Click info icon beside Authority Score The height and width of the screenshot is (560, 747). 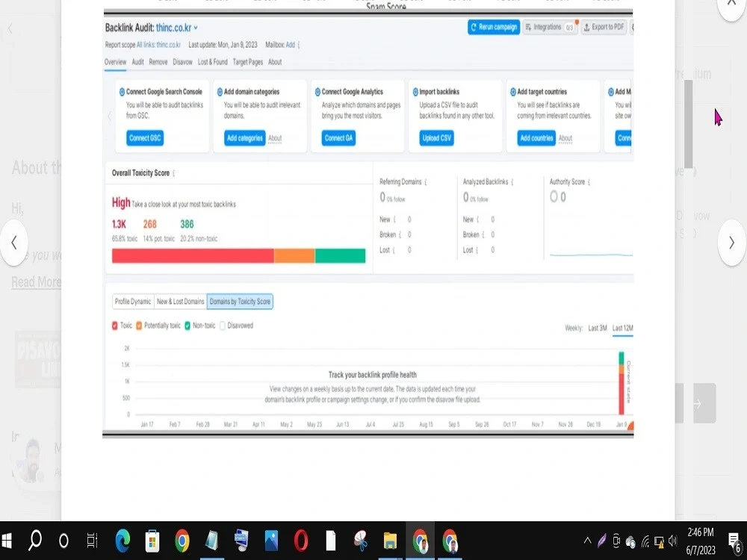click(x=589, y=182)
